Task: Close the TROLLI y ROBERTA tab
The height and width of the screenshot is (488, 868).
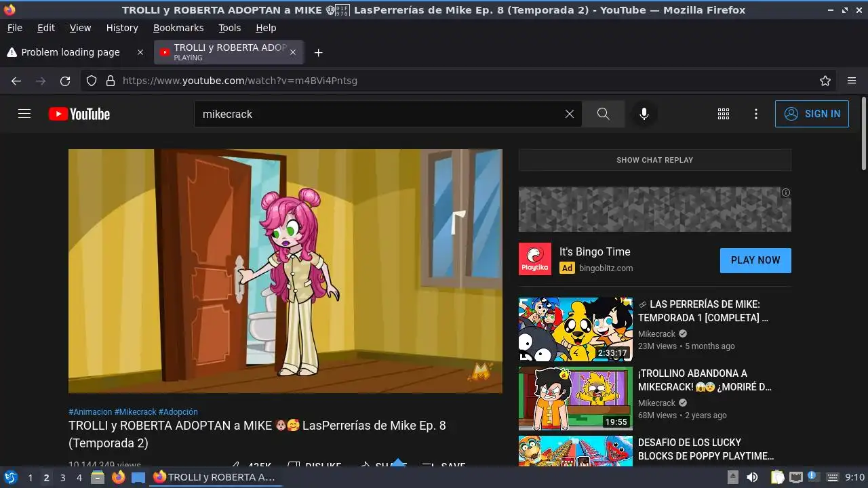Action: pyautogui.click(x=293, y=52)
